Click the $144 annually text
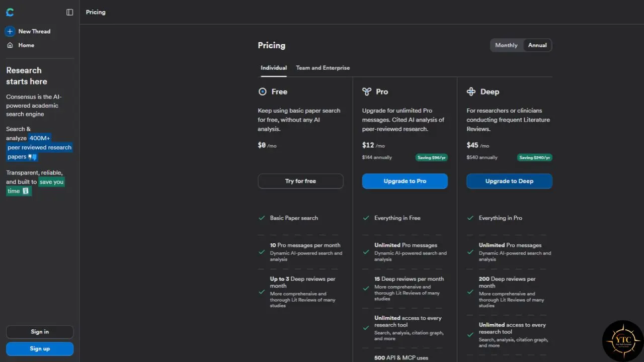 coord(377,157)
